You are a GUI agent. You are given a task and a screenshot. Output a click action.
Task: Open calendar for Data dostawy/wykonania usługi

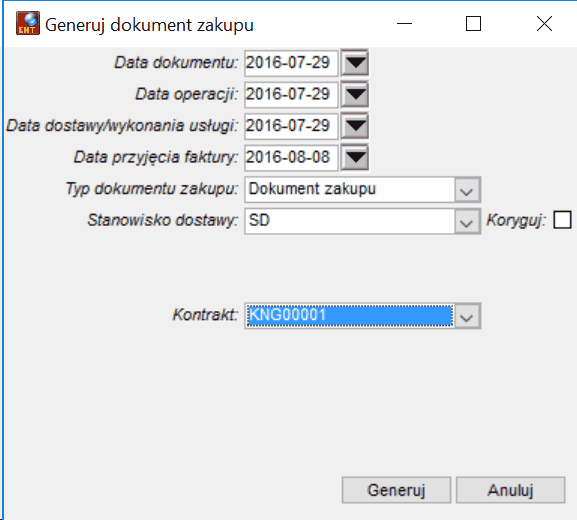(355, 126)
